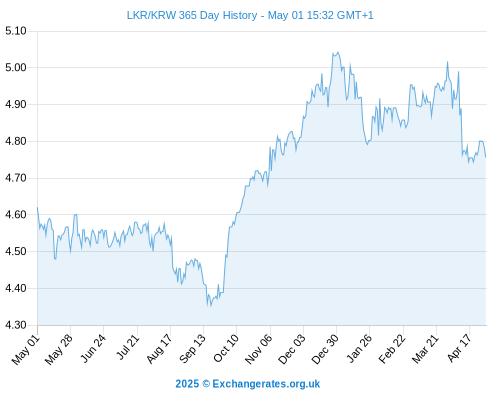The height and width of the screenshot is (400, 495).
Task: Click the chart title LKR/KRW 365 Day History
Action: click(192, 15)
